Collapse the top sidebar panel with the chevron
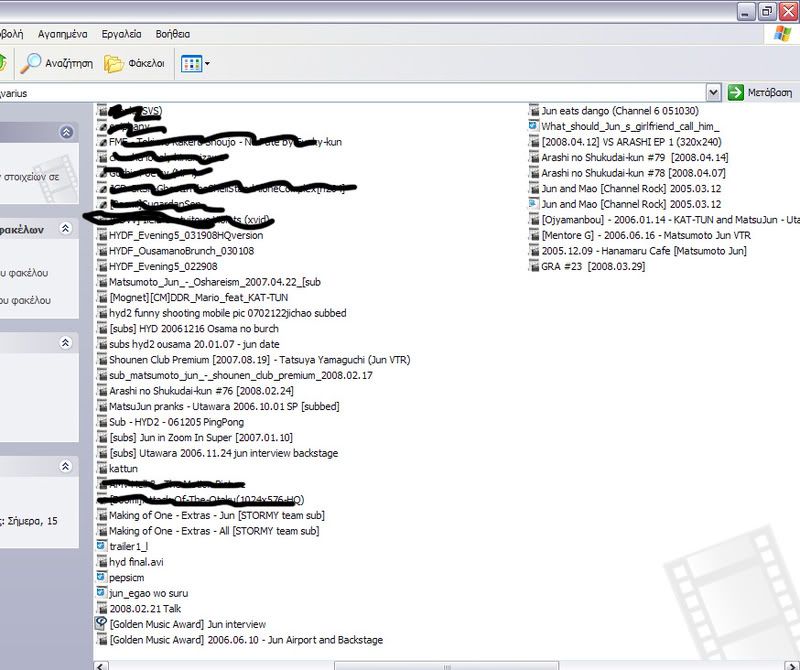 [x=66, y=132]
